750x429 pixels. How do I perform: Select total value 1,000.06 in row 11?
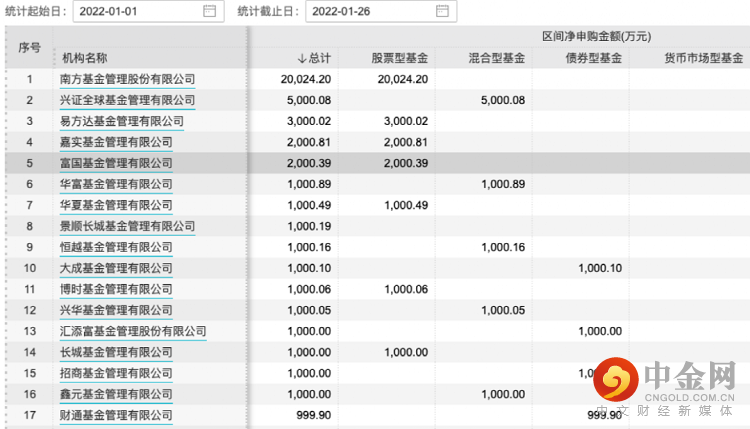(309, 290)
